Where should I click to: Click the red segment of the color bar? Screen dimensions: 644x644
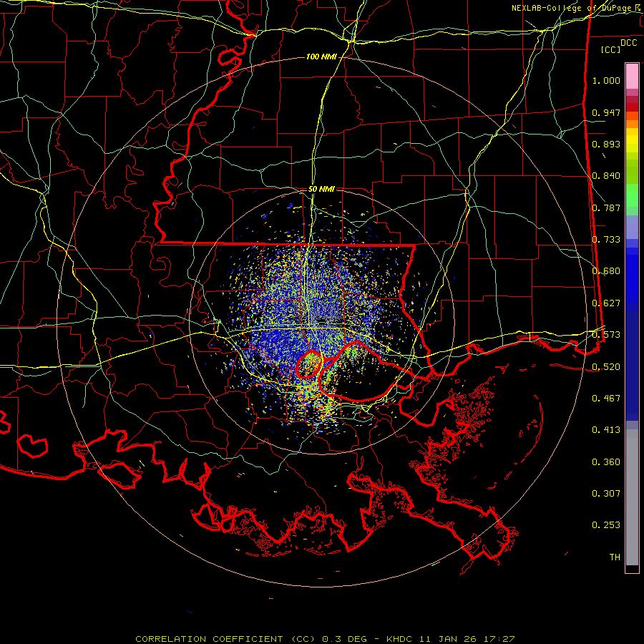pyautogui.click(x=632, y=107)
